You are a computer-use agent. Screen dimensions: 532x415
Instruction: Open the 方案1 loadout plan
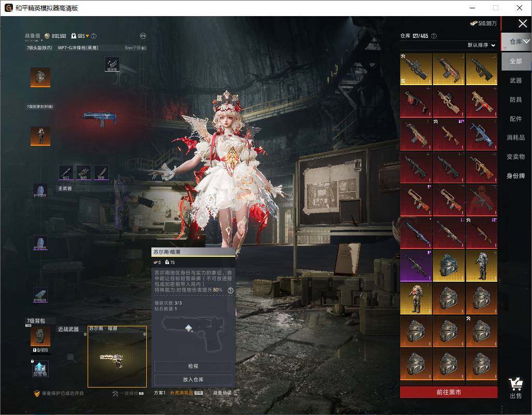point(160,393)
